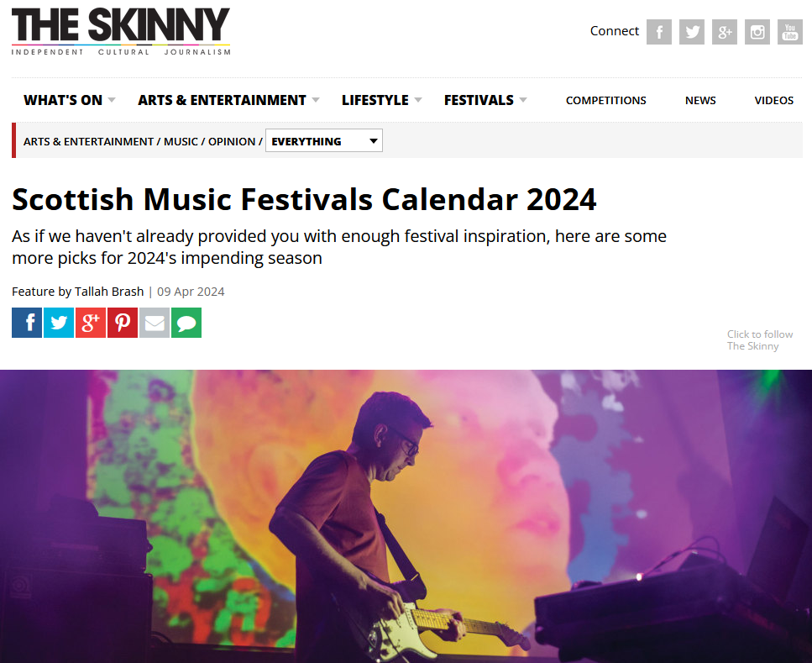Share article on Twitter via share button

pyautogui.click(x=59, y=323)
